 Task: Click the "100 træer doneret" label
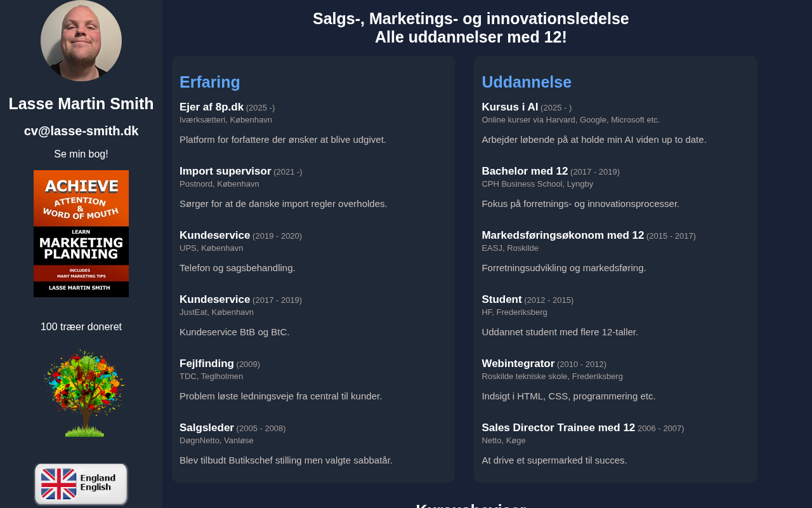[x=81, y=326]
